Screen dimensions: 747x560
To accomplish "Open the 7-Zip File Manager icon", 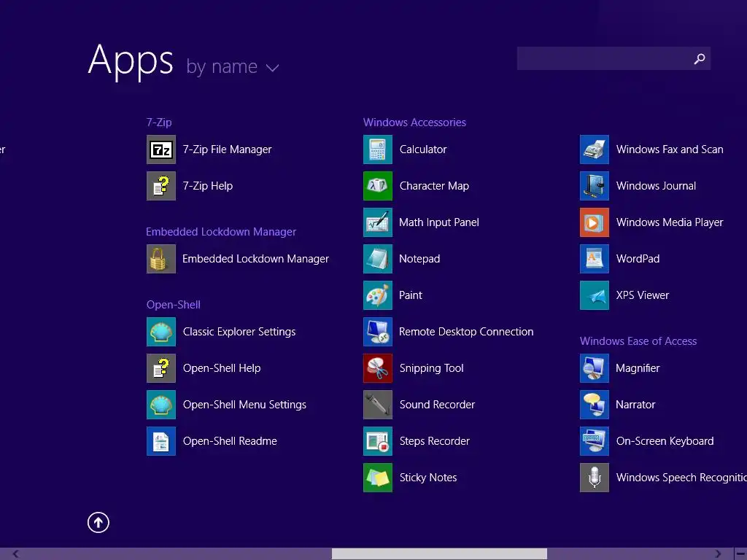I will (161, 149).
